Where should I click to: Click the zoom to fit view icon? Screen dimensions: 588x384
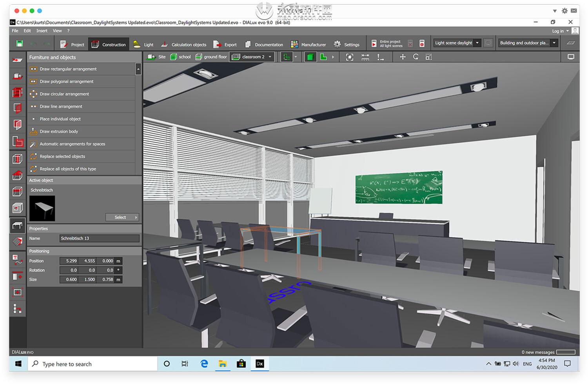[349, 57]
